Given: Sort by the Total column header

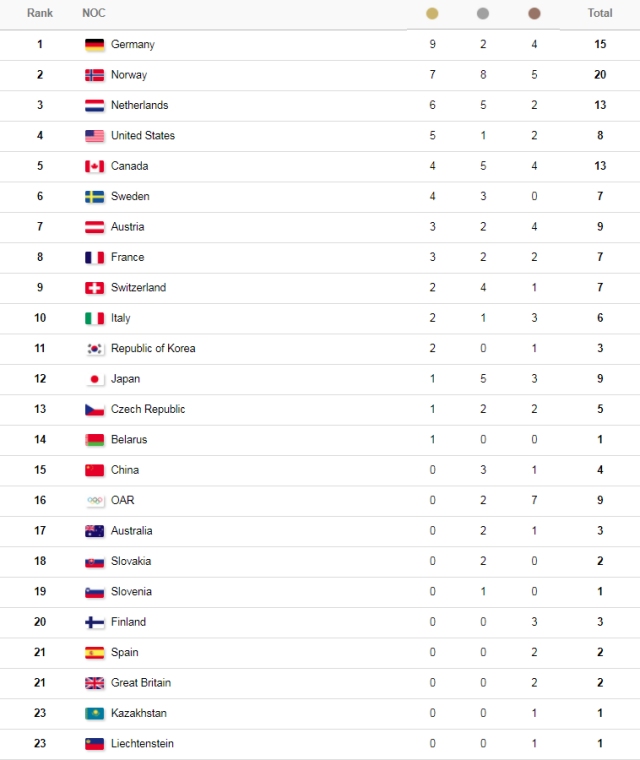Looking at the screenshot, I should (600, 14).
